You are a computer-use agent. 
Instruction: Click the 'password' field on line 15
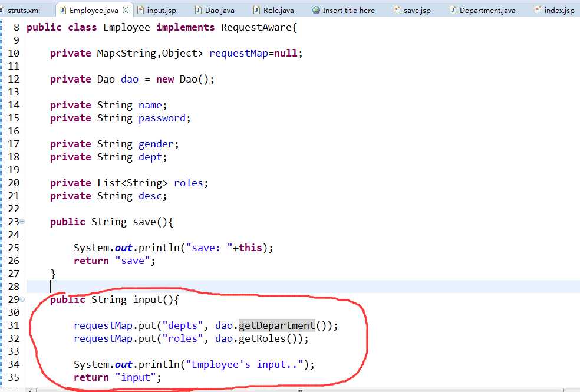(x=162, y=118)
